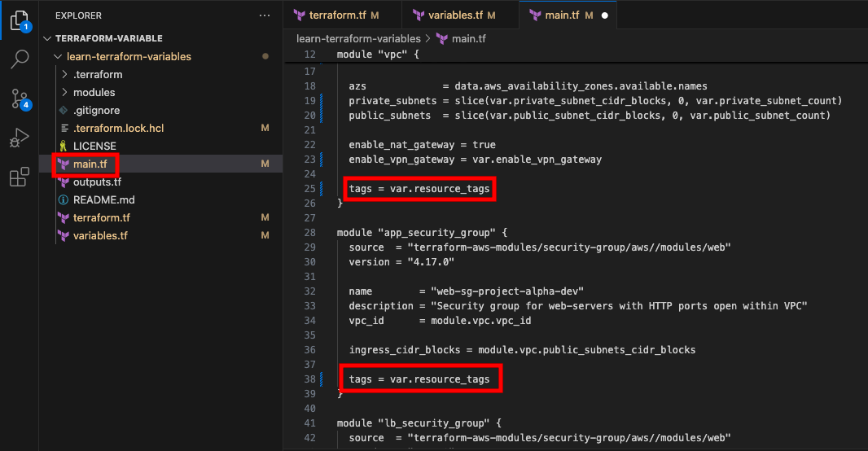Open the Extensions view icon
This screenshot has width=868, height=451.
[20, 177]
